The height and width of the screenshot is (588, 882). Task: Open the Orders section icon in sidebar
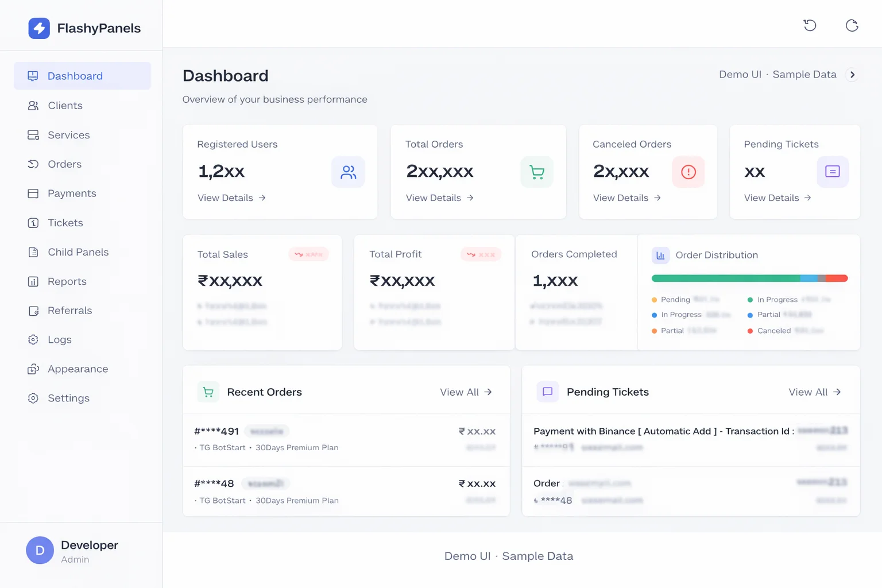coord(34,164)
